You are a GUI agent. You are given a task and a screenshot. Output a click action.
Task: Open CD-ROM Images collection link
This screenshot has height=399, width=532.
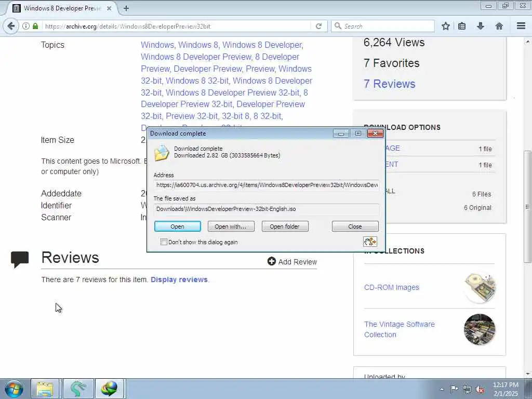click(x=392, y=287)
